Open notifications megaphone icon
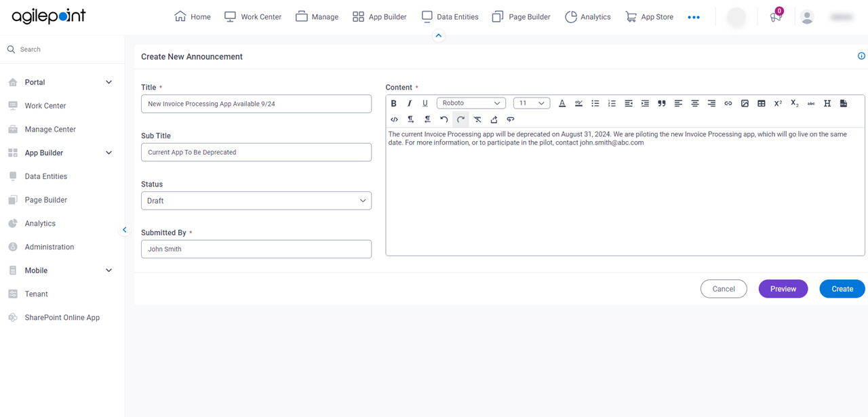Screen dimensions: 868x417 tap(776, 17)
